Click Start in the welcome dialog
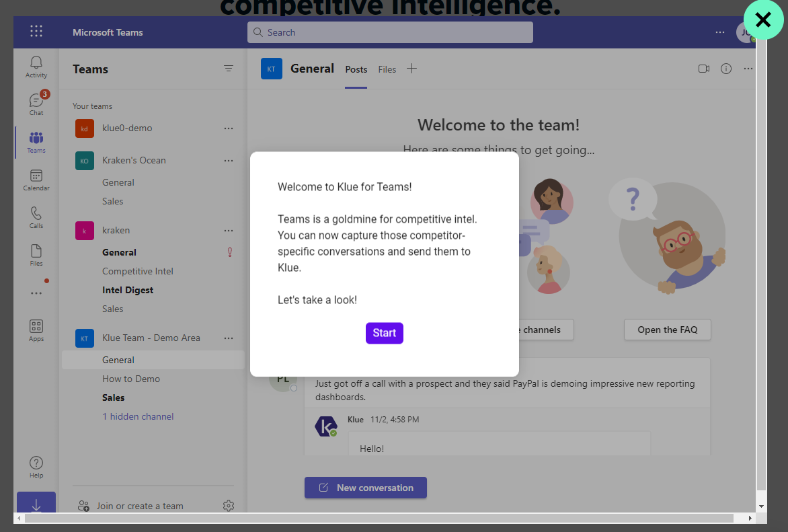 pyautogui.click(x=385, y=333)
